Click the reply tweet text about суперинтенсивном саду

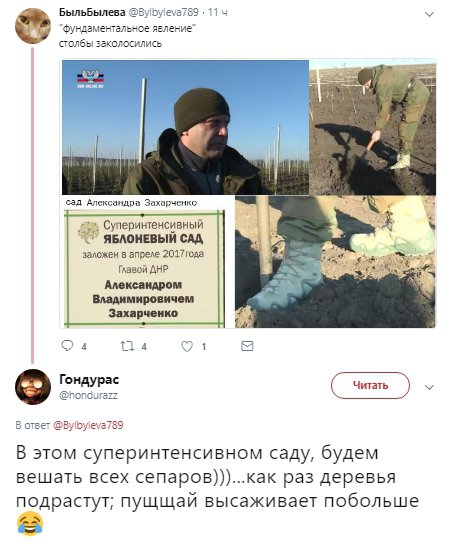(218, 488)
